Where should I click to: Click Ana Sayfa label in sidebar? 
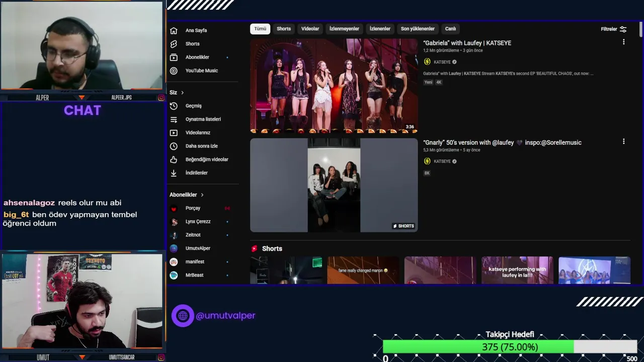pos(196,30)
